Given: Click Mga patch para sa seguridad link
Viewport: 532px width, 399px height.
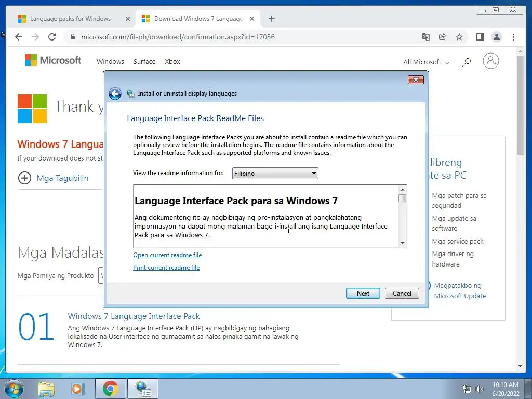Looking at the screenshot, I should [459, 201].
